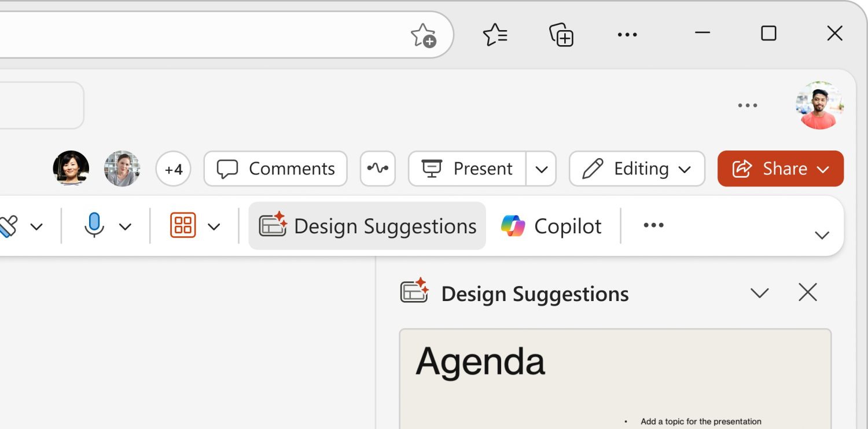Click the Share button

780,168
